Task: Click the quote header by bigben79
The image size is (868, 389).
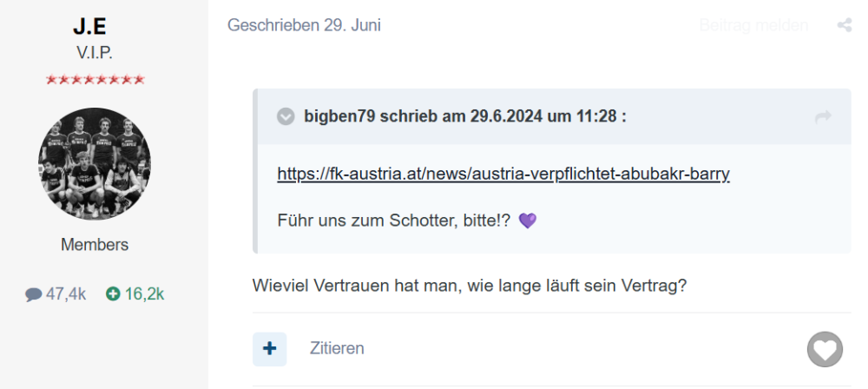Action: (464, 116)
